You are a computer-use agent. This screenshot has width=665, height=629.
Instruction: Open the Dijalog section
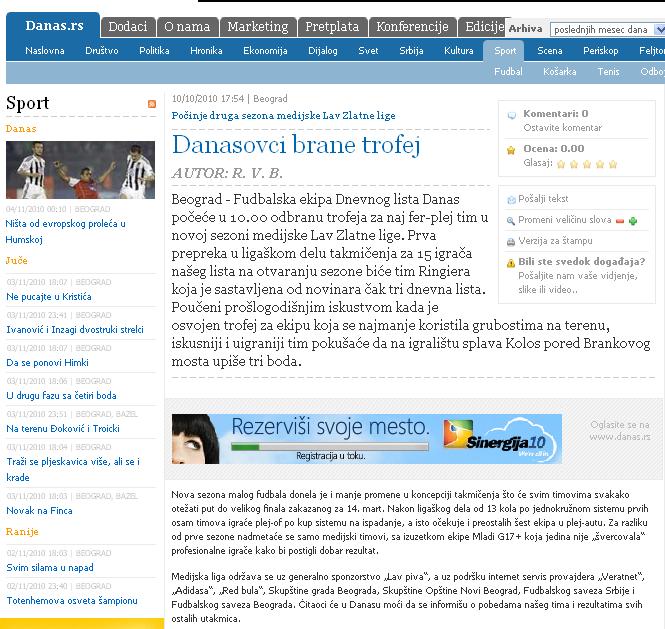pyautogui.click(x=323, y=51)
